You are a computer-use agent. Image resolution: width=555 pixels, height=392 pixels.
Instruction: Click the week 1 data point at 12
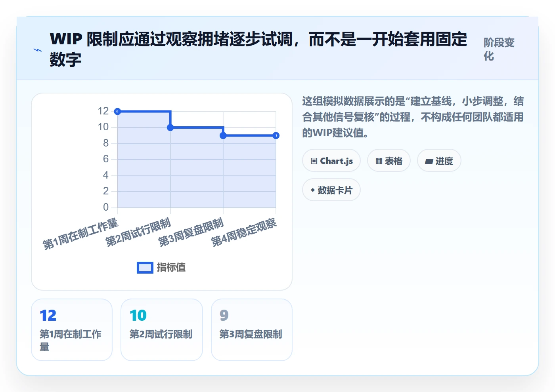[117, 111]
